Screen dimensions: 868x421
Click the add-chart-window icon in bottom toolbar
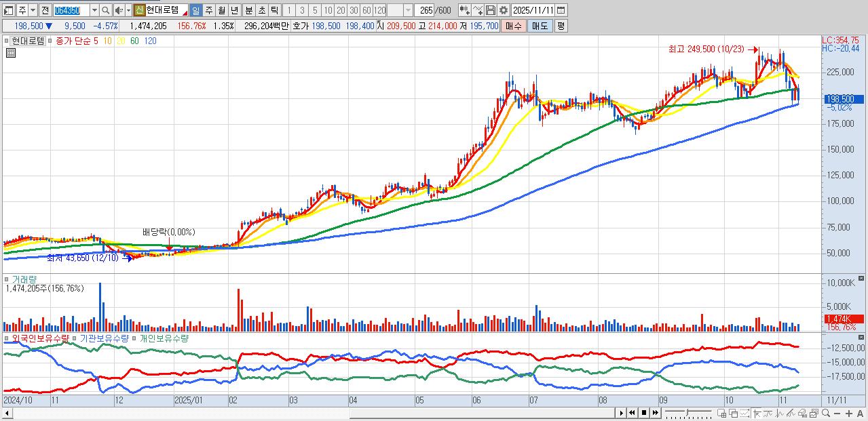pos(721,413)
